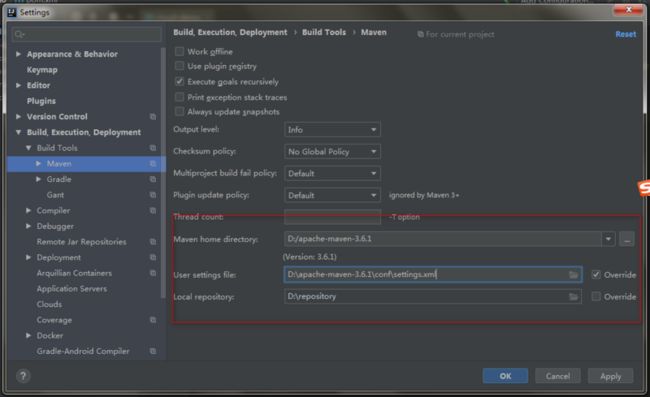
Task: Browse Maven home directory with ellipsis button
Action: [626, 240]
